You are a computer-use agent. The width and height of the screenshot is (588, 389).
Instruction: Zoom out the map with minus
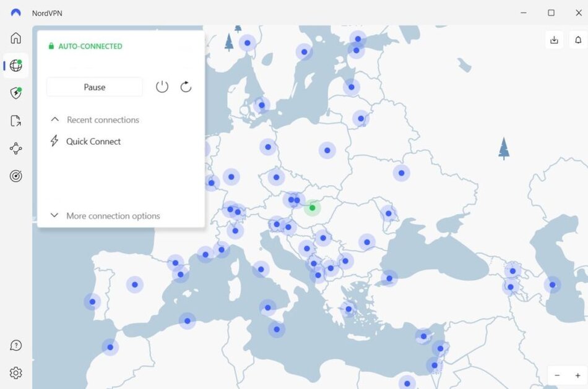pos(557,375)
